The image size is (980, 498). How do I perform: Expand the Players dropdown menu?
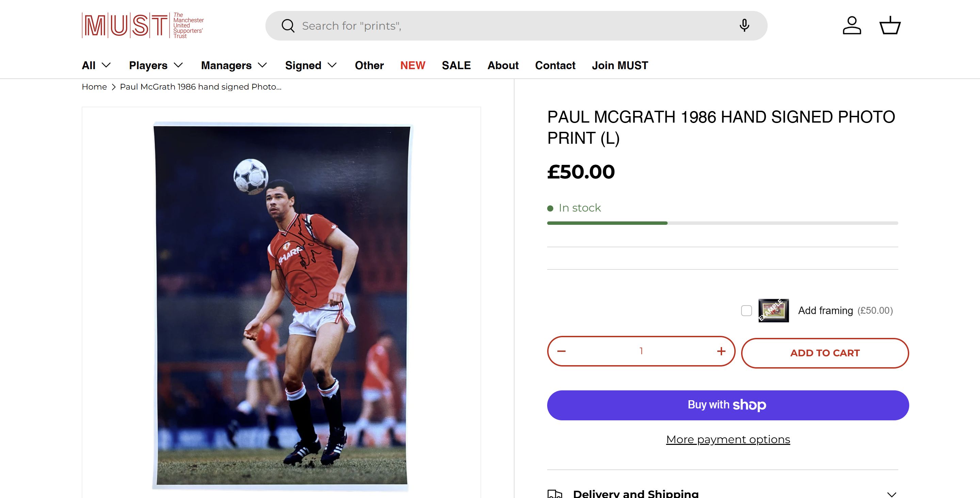(156, 65)
